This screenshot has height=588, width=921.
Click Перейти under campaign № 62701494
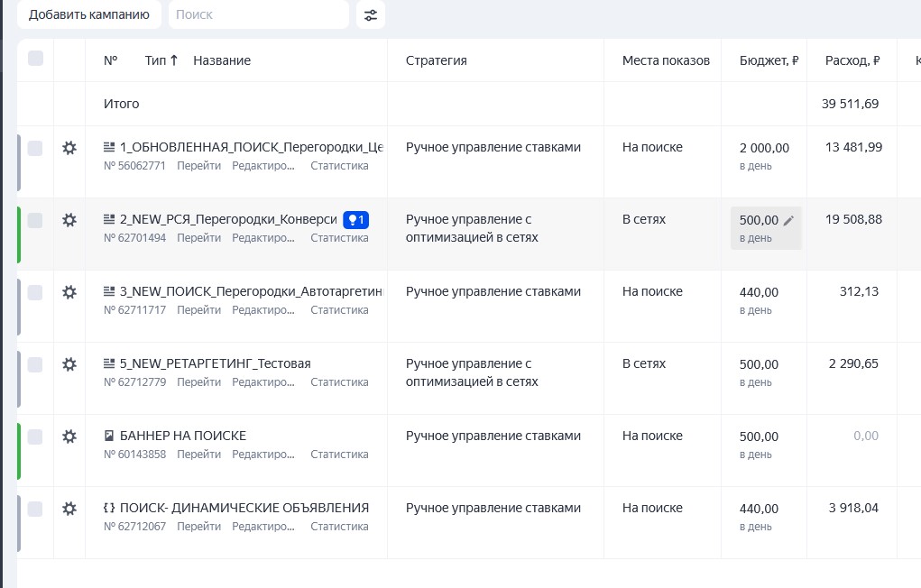(199, 238)
